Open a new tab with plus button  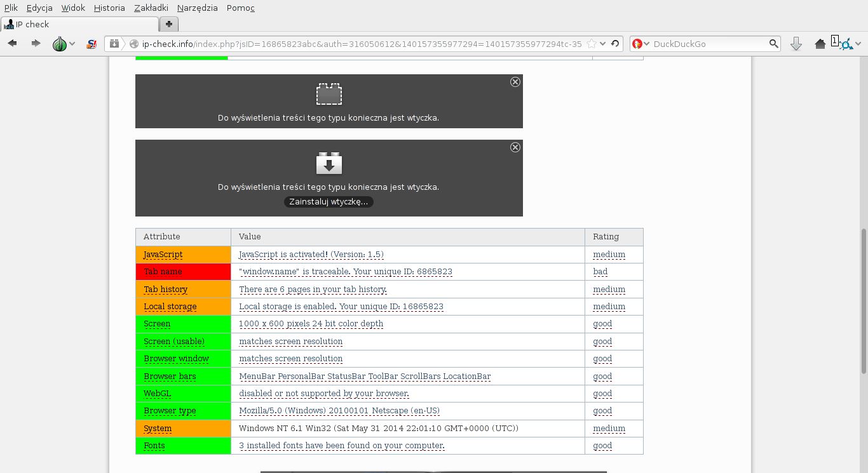(168, 24)
